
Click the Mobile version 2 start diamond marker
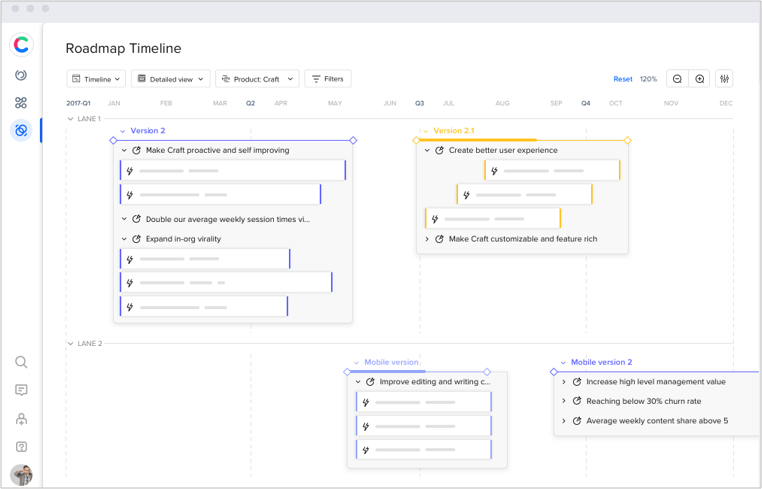coord(554,372)
